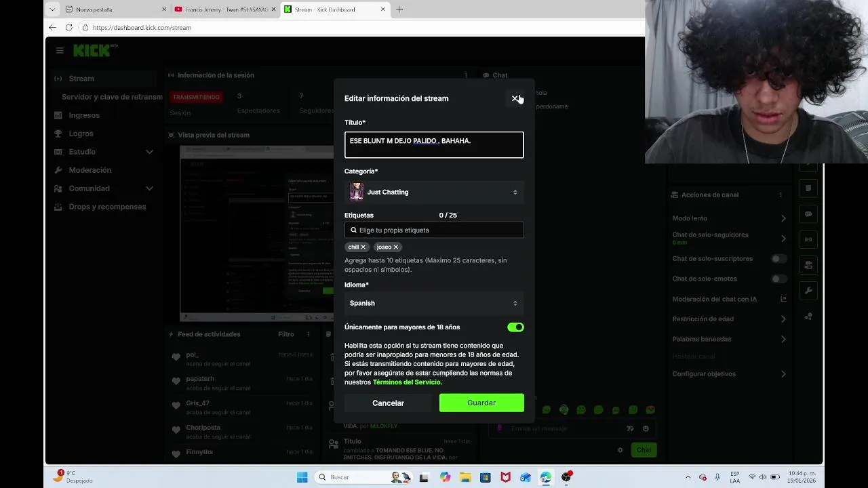The width and height of the screenshot is (868, 488).
Task: Open the Términos del Servicio link
Action: [x=407, y=382]
